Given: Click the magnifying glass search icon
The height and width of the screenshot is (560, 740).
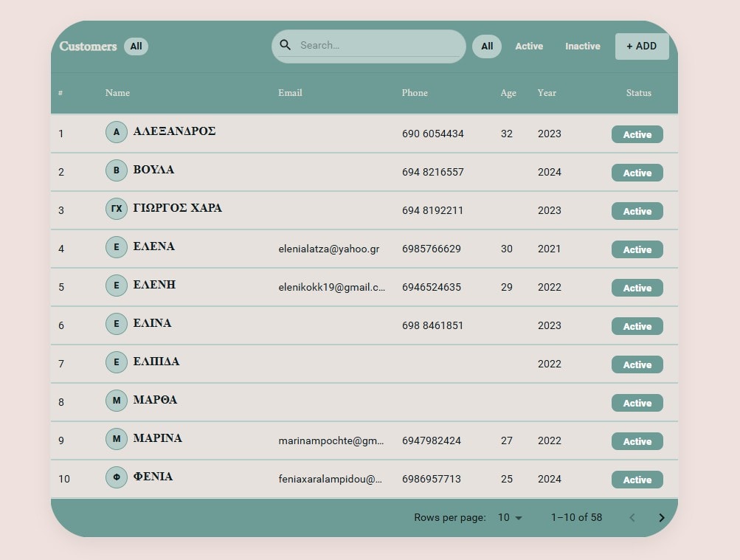Looking at the screenshot, I should coord(286,45).
